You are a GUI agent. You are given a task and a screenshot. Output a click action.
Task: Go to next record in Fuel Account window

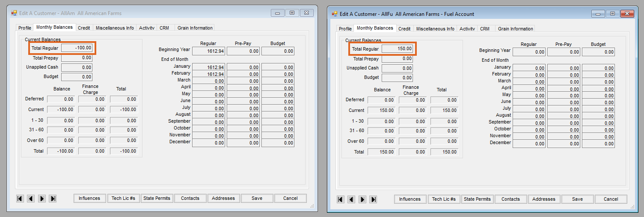[x=362, y=199]
